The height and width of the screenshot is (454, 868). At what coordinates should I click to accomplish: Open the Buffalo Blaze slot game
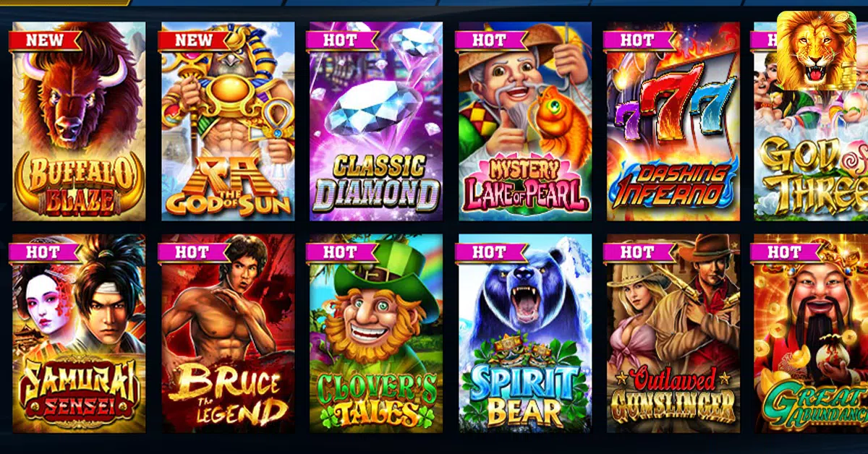(79, 121)
